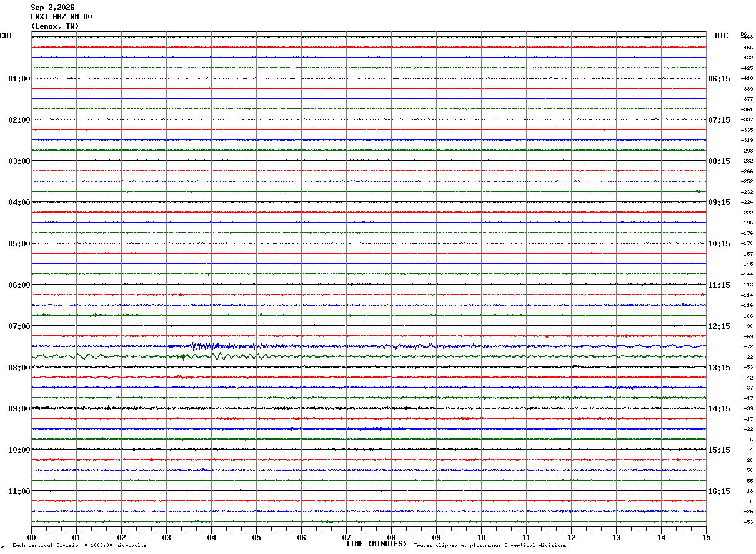Click the date Sep 2,2026 header
Viewport: 756px width, 554px height.
coord(52,8)
